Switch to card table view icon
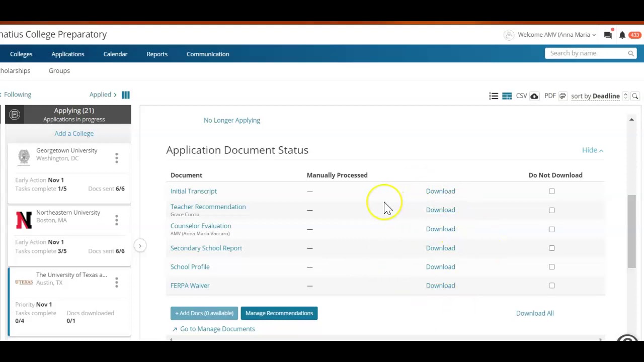Viewport: 644px width, 362px height. pos(507,96)
